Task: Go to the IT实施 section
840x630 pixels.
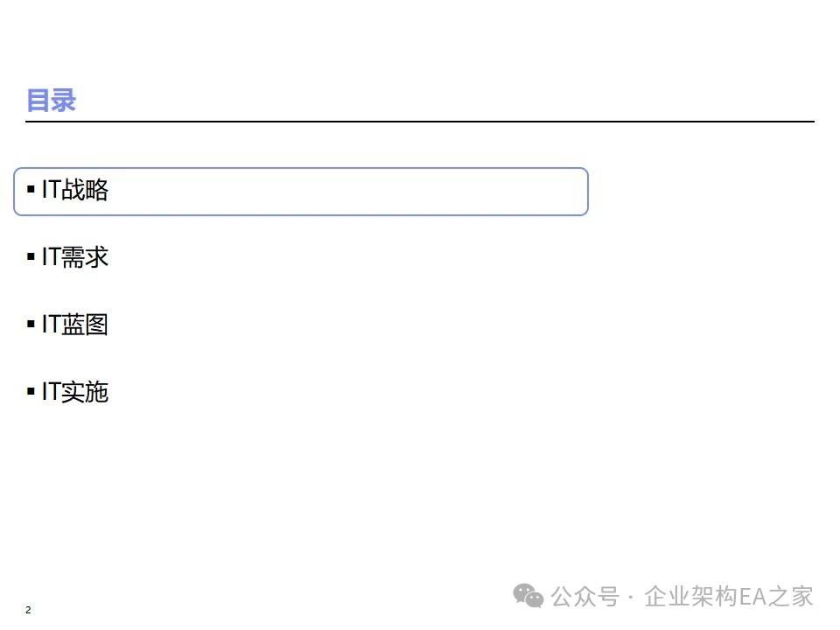Action: [x=75, y=392]
